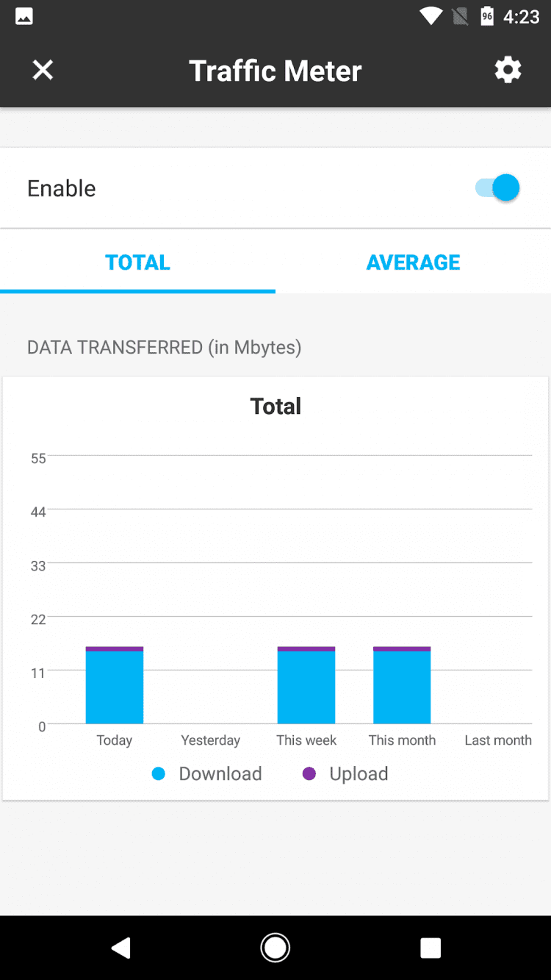Close the Traffic Meter screen
Image resolution: width=551 pixels, height=980 pixels.
pos(43,71)
